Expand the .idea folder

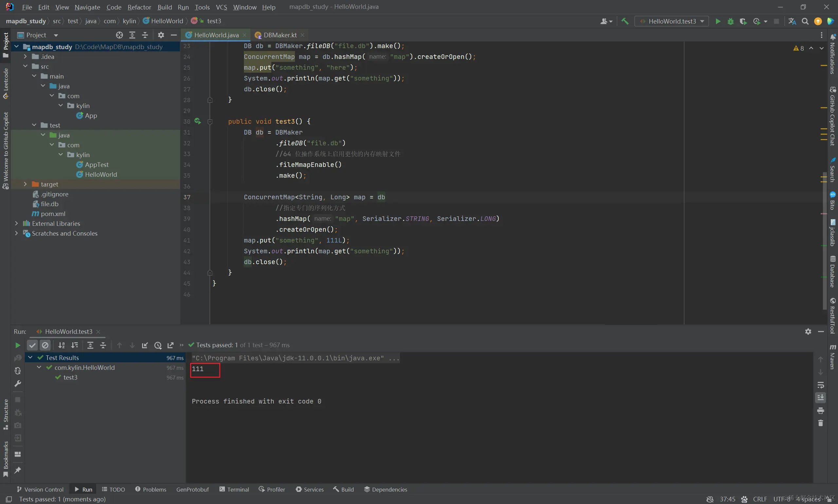[25, 56]
